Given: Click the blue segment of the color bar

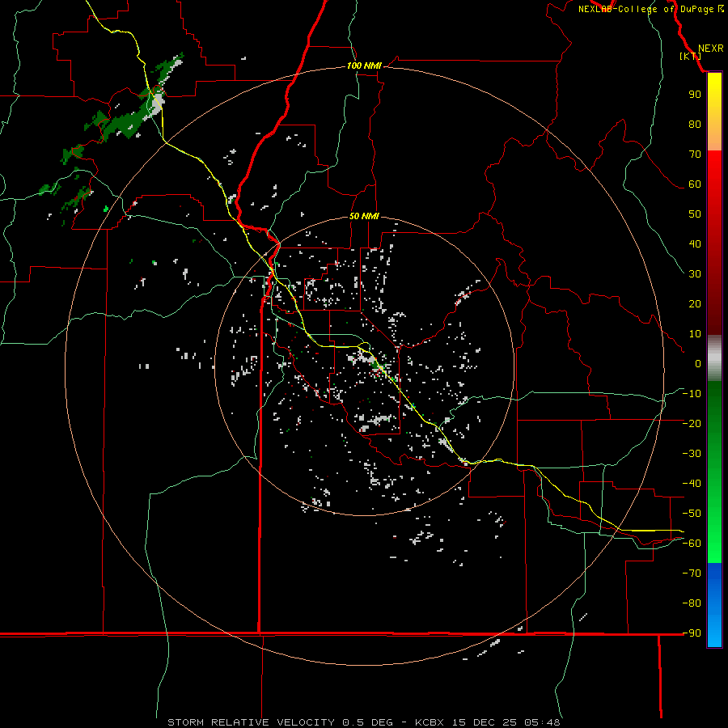Looking at the screenshot, I should 714,605.
